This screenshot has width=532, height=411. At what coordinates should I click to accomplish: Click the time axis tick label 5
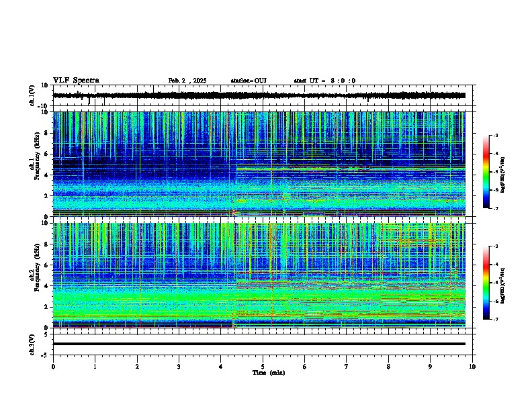(263, 367)
